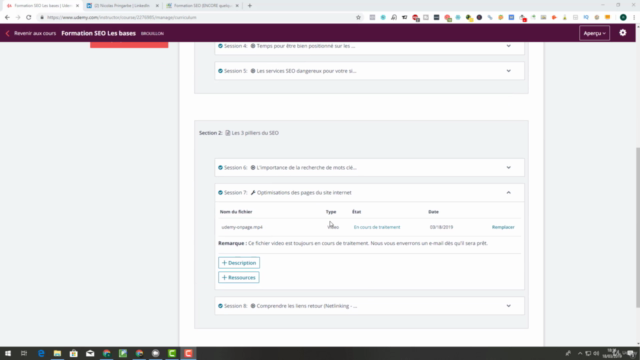Go back with the Revenir aux cours arrow
Screen dimensions: 640x360
point(7,33)
